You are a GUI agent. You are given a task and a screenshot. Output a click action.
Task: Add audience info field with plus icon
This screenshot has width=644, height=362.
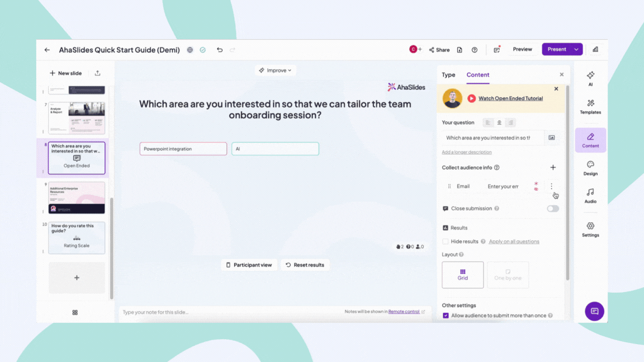[553, 168]
